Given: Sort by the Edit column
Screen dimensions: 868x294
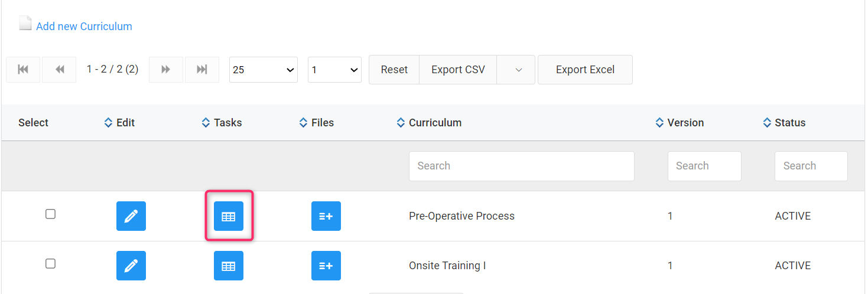Looking at the screenshot, I should click(x=108, y=123).
